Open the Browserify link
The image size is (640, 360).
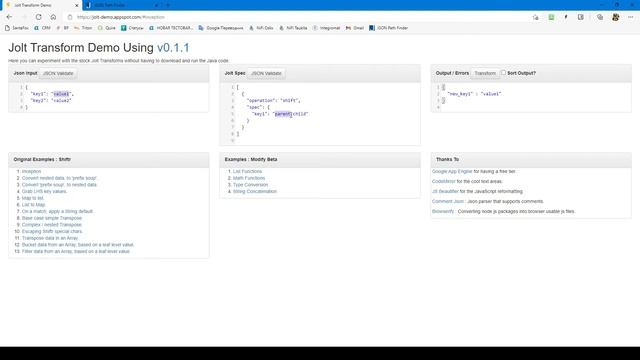click(x=443, y=211)
